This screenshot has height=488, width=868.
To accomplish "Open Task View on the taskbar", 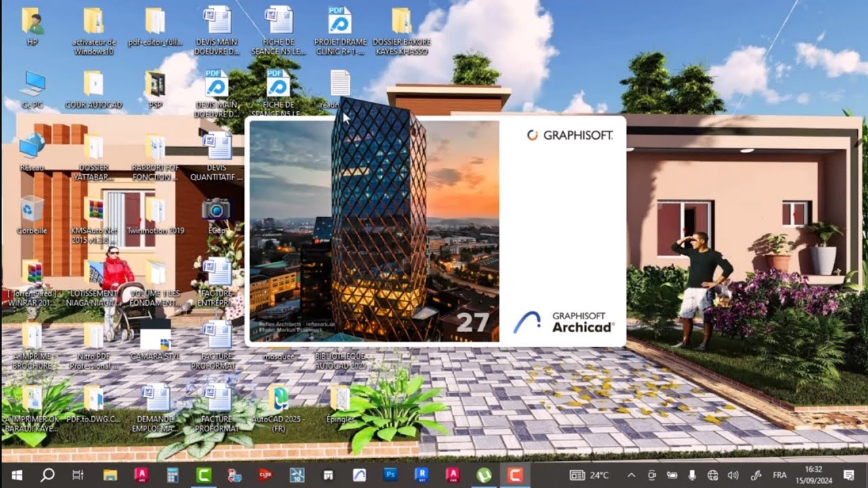I will 78,474.
